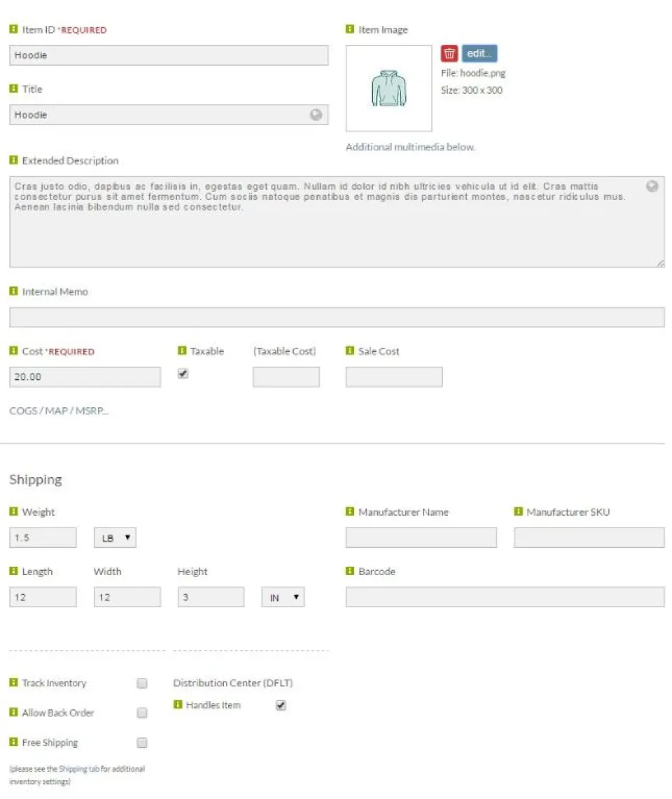This screenshot has height=799, width=672.
Task: Click info icon beside Manufacturer SKU
Action: [518, 511]
